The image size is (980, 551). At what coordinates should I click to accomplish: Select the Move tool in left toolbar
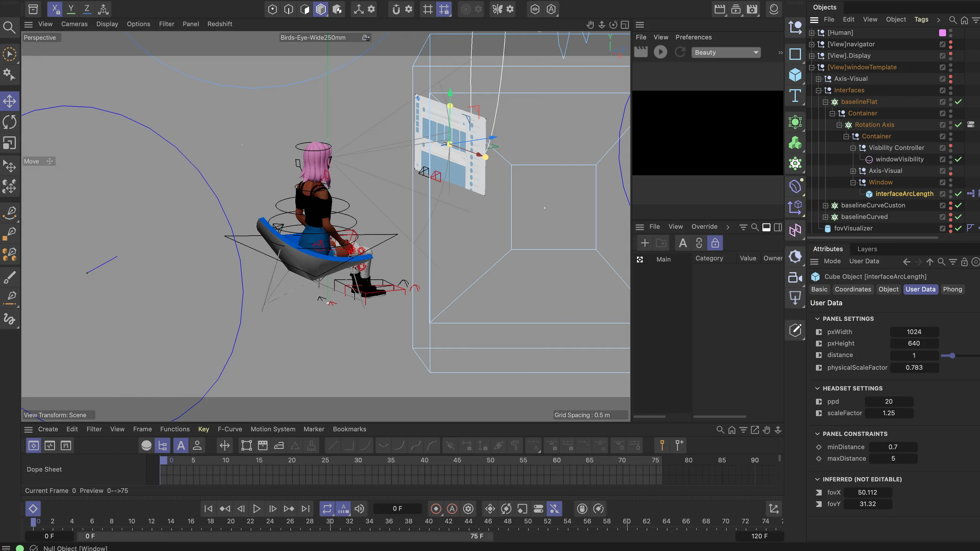click(10, 101)
